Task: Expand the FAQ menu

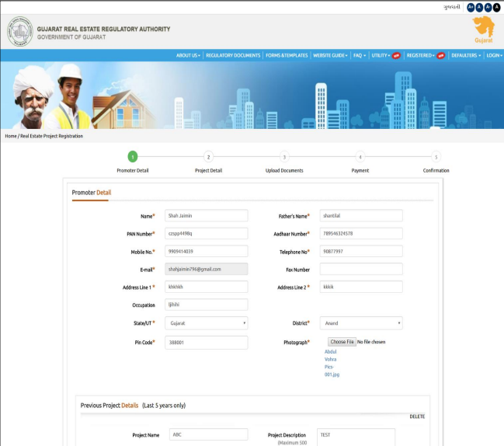Action: tap(360, 55)
